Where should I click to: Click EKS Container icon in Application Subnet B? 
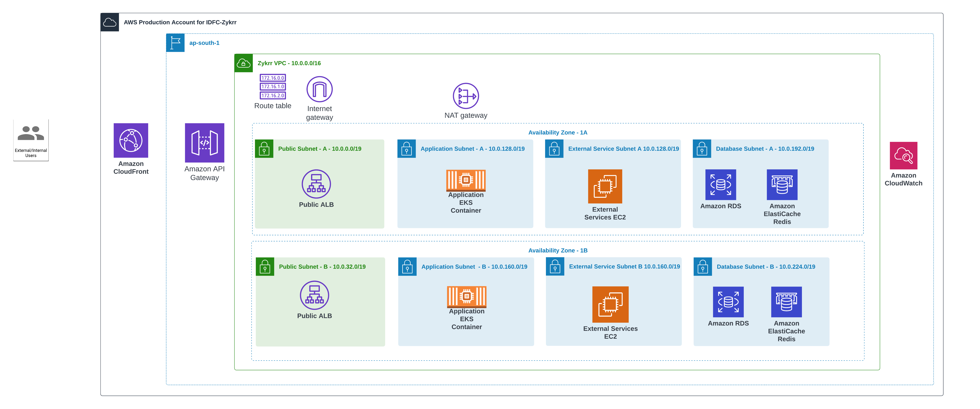[466, 297]
